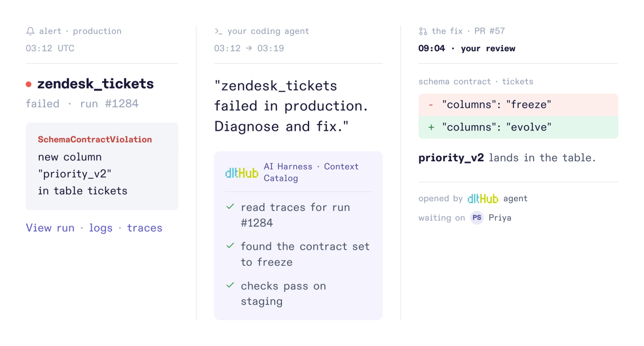Image resolution: width=644 pixels, height=346 pixels.
Task: Click the dltHub logo in AI Harness card
Action: (x=242, y=173)
